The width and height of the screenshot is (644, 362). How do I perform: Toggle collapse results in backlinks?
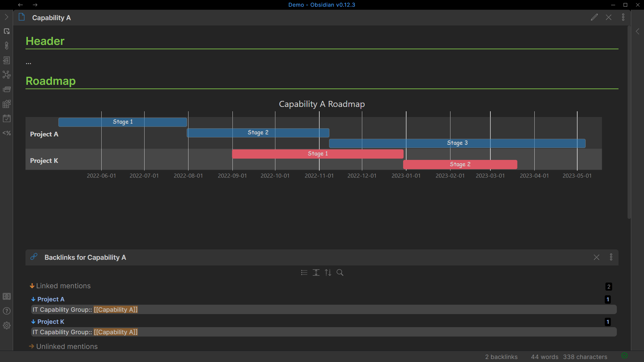[304, 273]
